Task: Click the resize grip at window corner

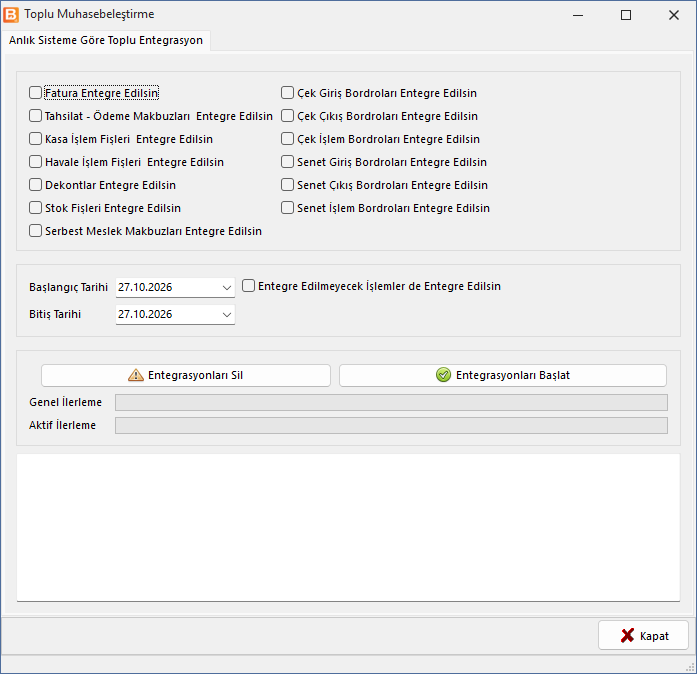Action: (690, 667)
